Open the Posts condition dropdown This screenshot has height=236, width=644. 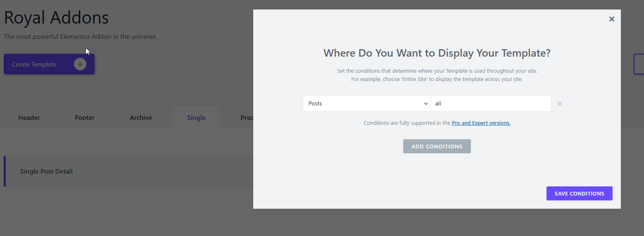[x=366, y=103]
